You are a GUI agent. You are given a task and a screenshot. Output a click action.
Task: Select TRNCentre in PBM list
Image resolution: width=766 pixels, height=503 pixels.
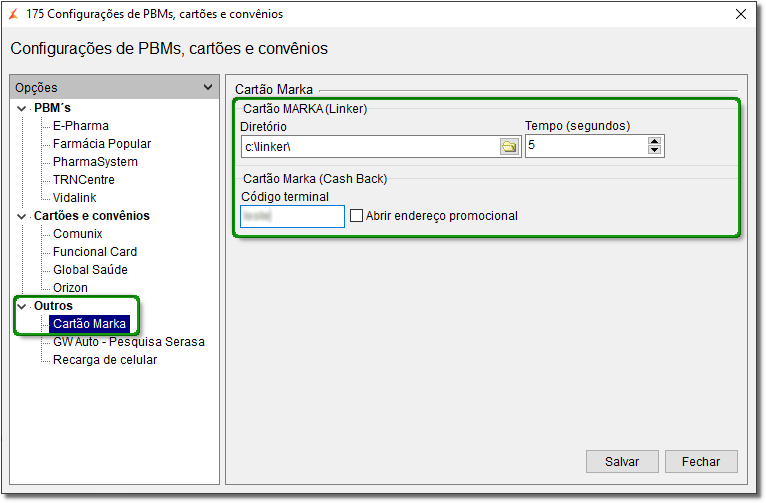coord(84,180)
